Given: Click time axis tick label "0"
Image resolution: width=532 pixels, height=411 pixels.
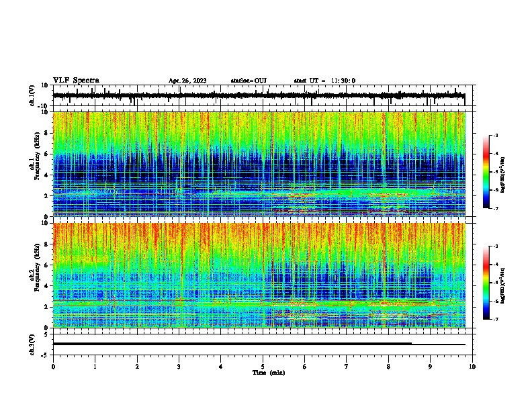Looking at the screenshot, I should pyautogui.click(x=53, y=367).
